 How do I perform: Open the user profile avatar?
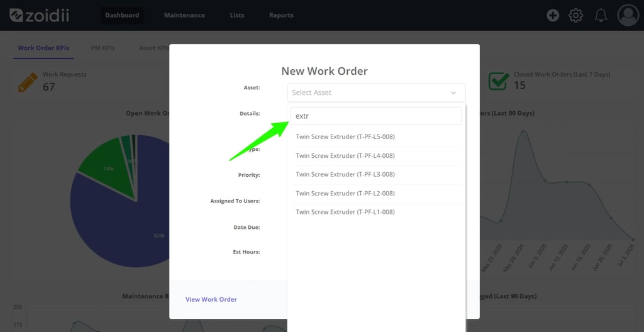tap(628, 15)
